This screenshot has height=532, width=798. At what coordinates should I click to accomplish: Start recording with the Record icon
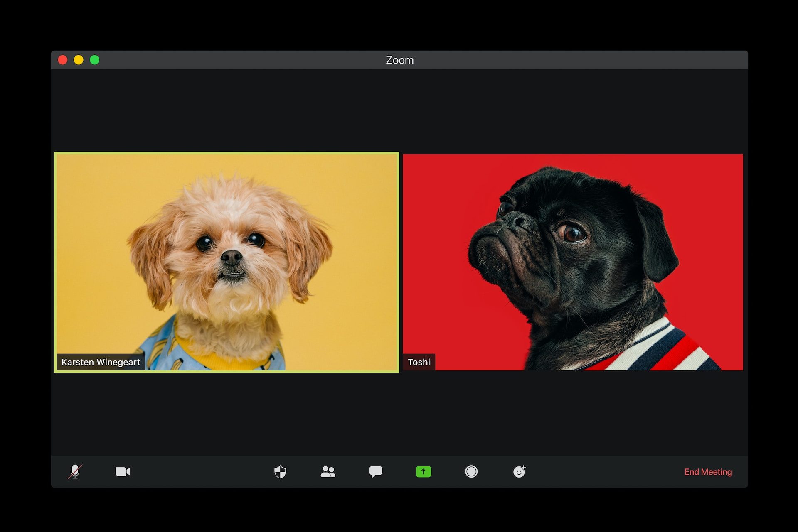pyautogui.click(x=471, y=472)
